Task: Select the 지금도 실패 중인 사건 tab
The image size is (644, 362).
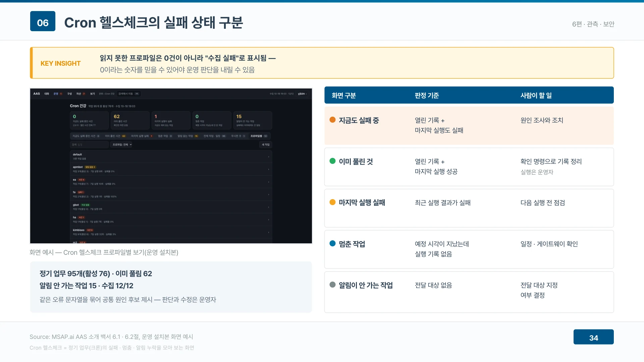Action: click(x=86, y=136)
